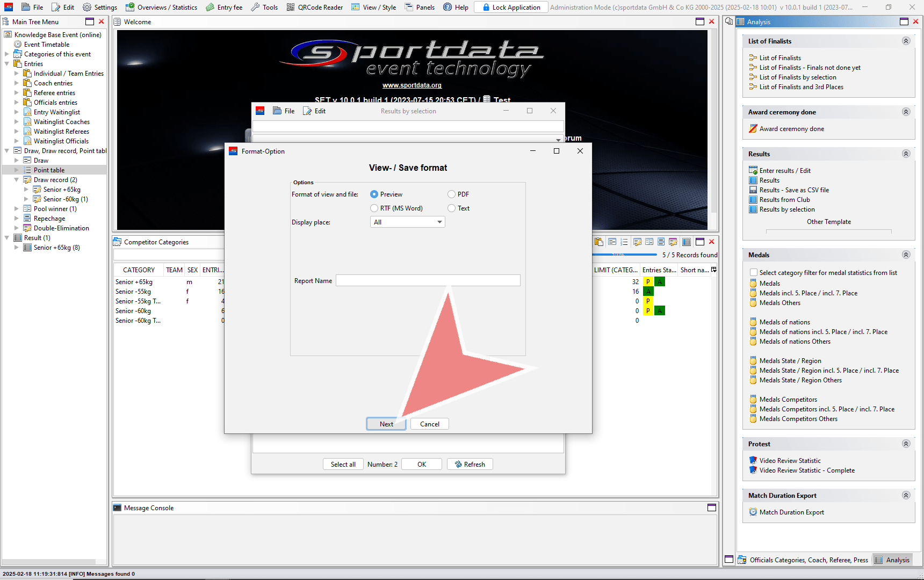Collapse the List of Finalists section
Viewport: 924px width, 580px height.
pyautogui.click(x=906, y=41)
